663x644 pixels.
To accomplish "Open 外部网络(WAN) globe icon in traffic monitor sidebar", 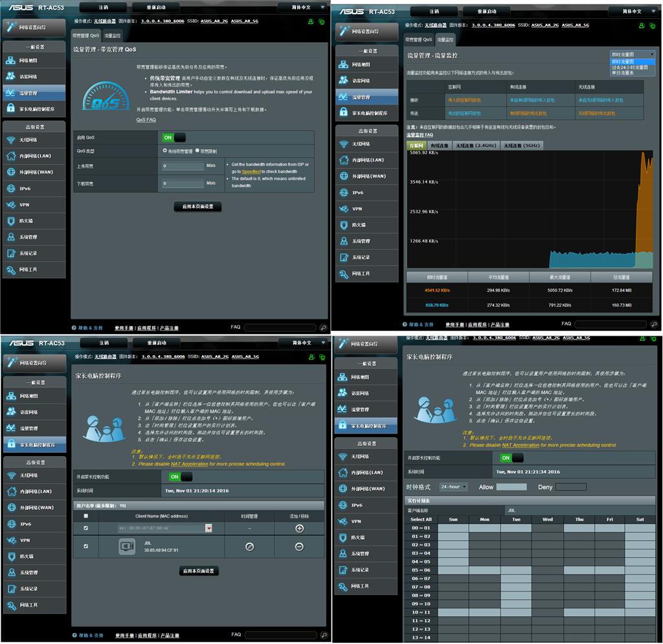I will 343,176.
